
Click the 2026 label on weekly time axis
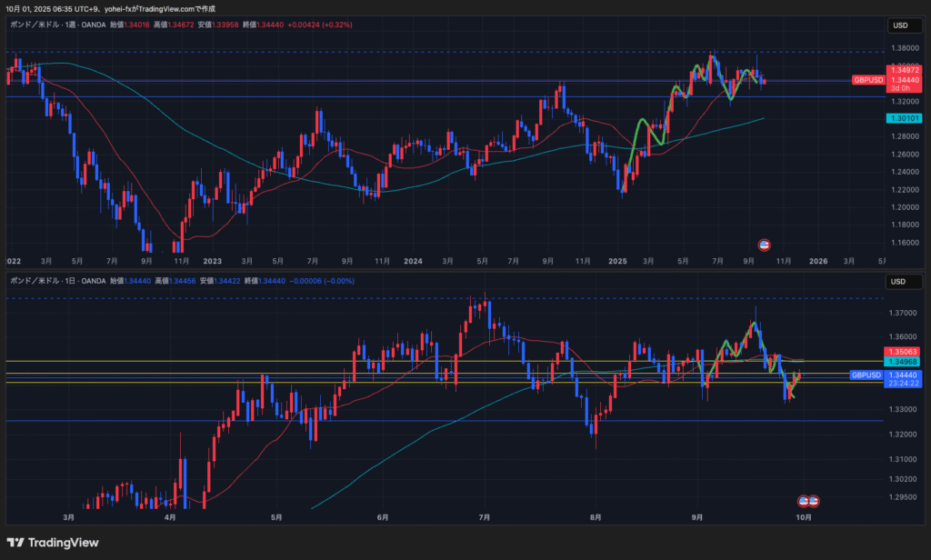point(816,260)
